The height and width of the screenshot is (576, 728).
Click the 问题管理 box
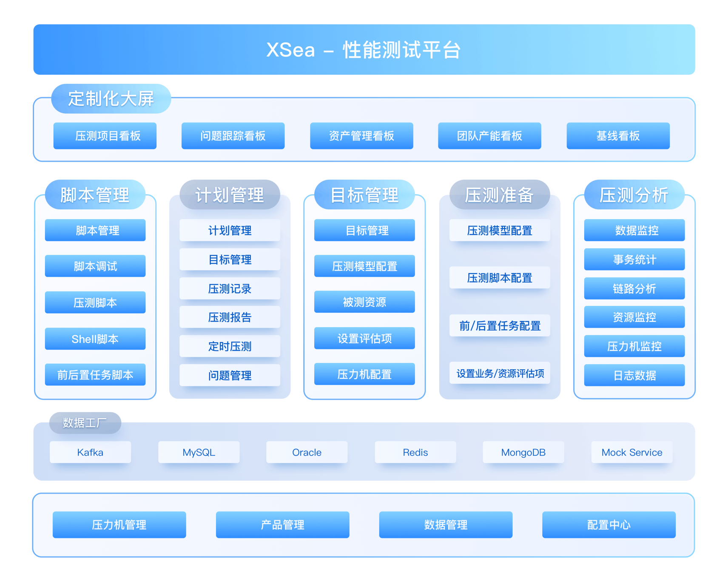[x=230, y=375]
